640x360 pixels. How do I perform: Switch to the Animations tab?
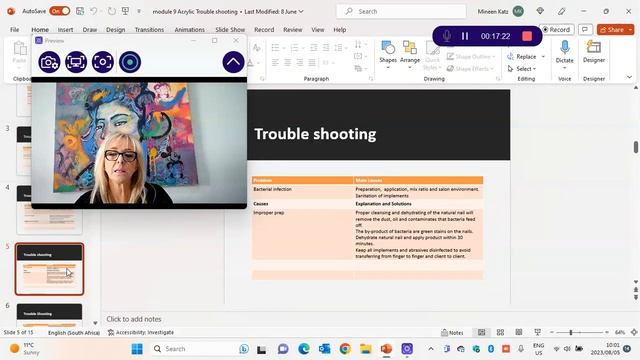189,30
